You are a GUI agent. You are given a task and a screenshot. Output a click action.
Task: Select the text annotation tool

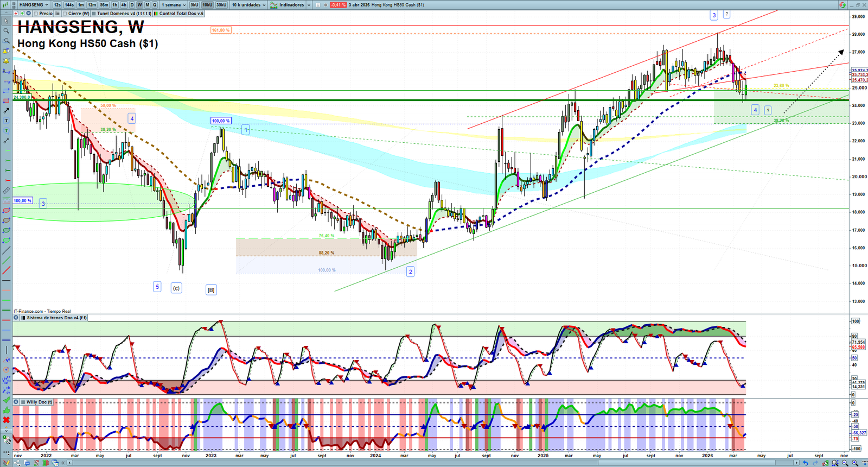pyautogui.click(x=6, y=121)
